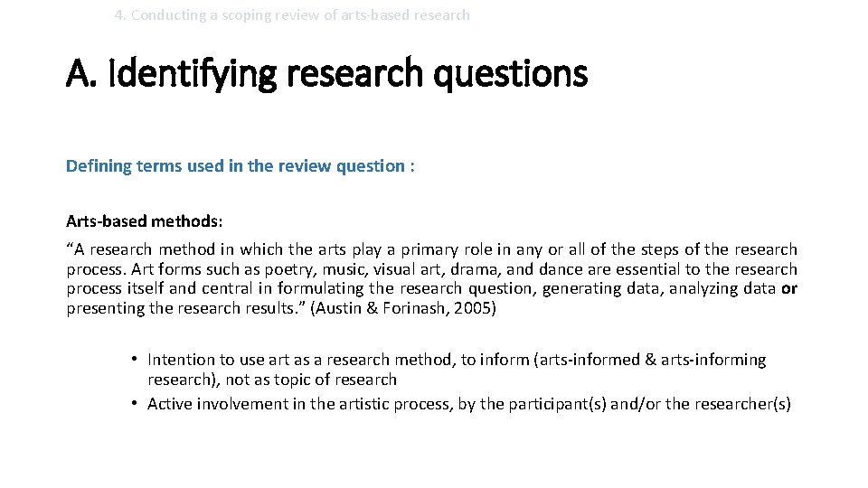This screenshot has width=868, height=488.
Task: Click the words 'poetry, music, visual art' in paragraph
Action: pos(325,269)
